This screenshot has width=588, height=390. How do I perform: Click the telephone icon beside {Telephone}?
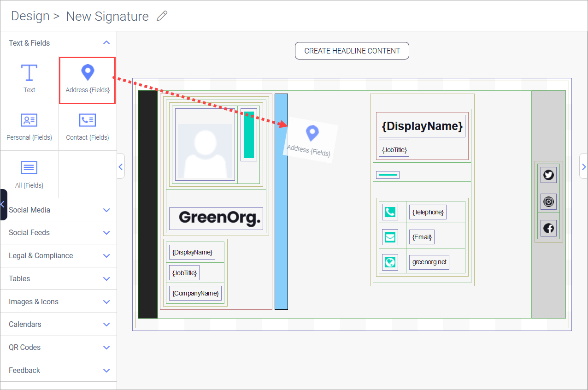[x=390, y=212]
